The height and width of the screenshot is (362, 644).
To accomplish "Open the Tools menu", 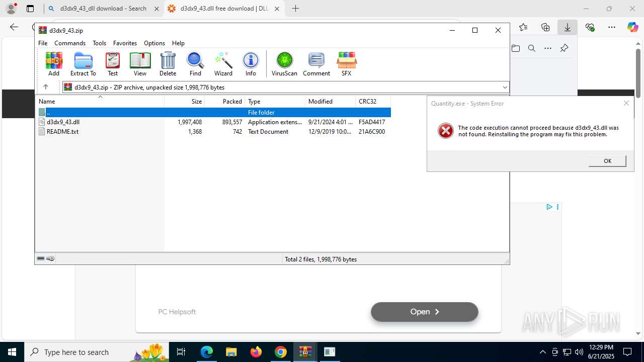I will pos(99,43).
